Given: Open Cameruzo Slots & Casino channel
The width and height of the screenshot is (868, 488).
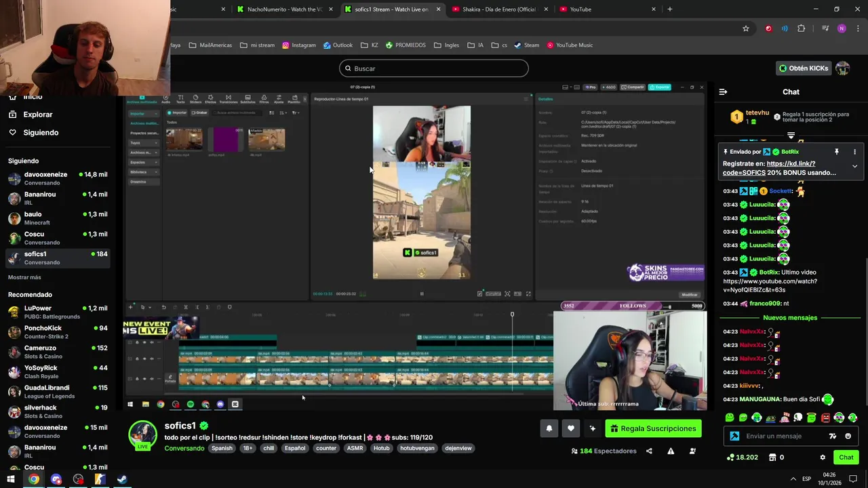Looking at the screenshot, I should tap(58, 352).
